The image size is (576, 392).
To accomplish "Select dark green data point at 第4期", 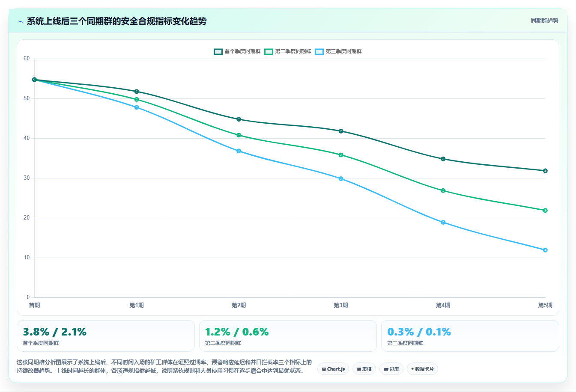I will tap(443, 159).
